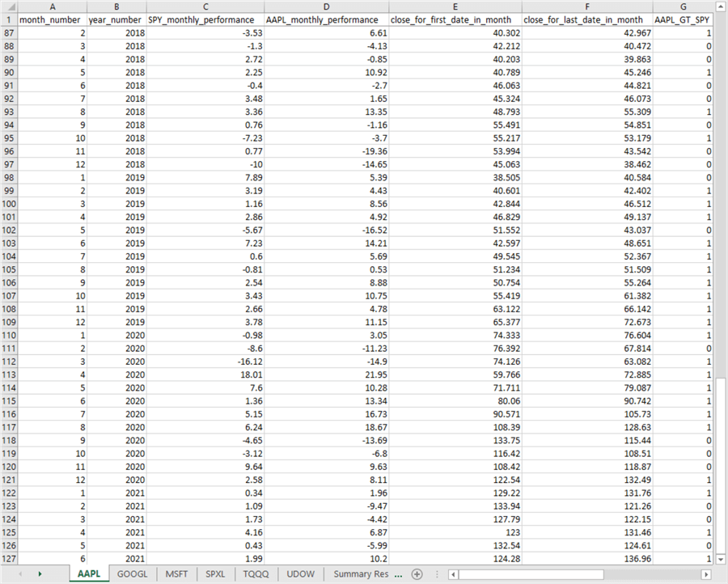
Task: Click the year_number header cell
Action: point(116,20)
